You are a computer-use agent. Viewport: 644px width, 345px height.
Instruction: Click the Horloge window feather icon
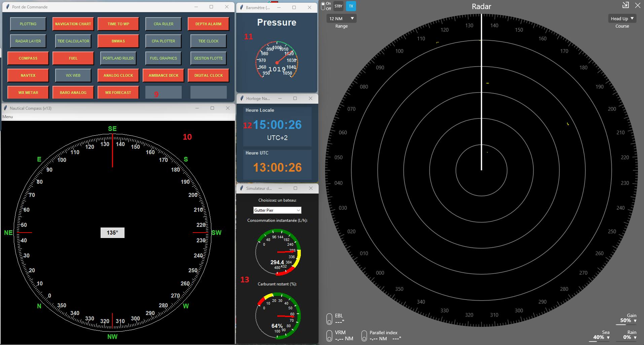(241, 98)
